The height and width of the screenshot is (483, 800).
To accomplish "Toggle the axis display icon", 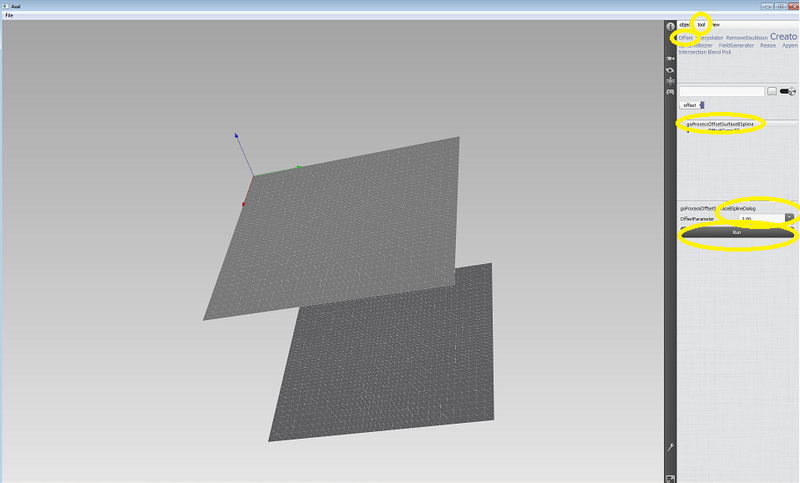I will coord(670,80).
